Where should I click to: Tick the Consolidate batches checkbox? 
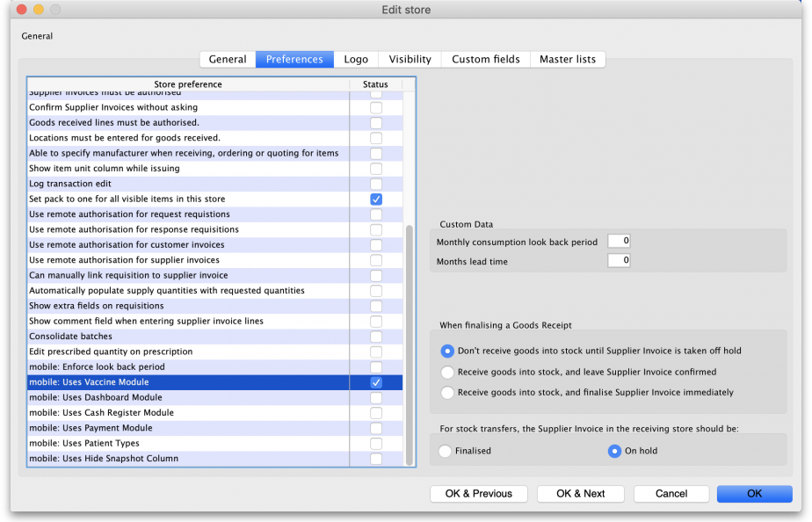(376, 337)
